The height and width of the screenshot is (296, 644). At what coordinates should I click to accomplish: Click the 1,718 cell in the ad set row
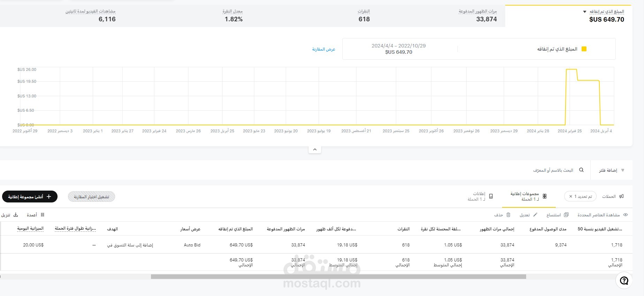coord(617,245)
